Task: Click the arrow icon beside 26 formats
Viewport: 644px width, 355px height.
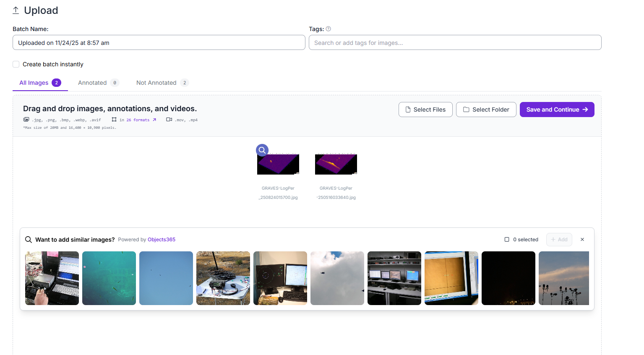Action: pos(154,120)
